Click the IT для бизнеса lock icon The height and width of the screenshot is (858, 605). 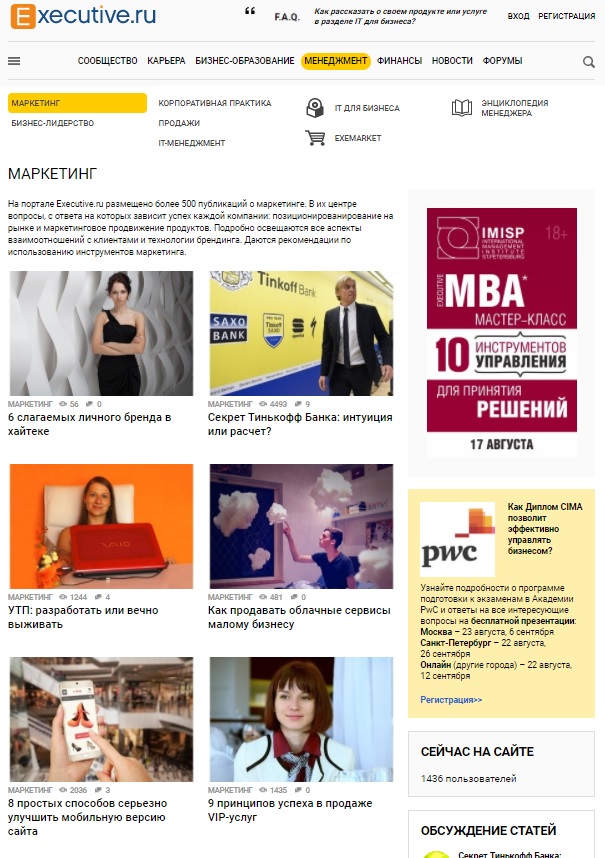click(x=315, y=108)
